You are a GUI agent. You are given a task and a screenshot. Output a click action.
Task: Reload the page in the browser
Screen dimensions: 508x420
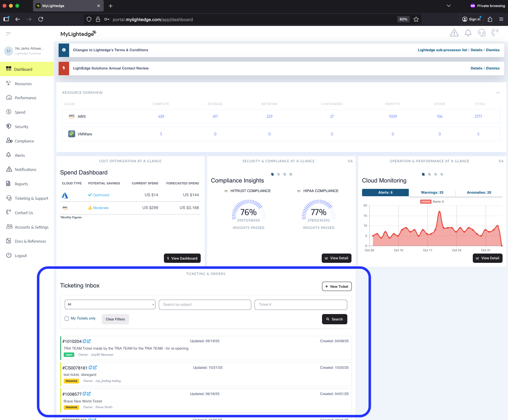pos(41,19)
